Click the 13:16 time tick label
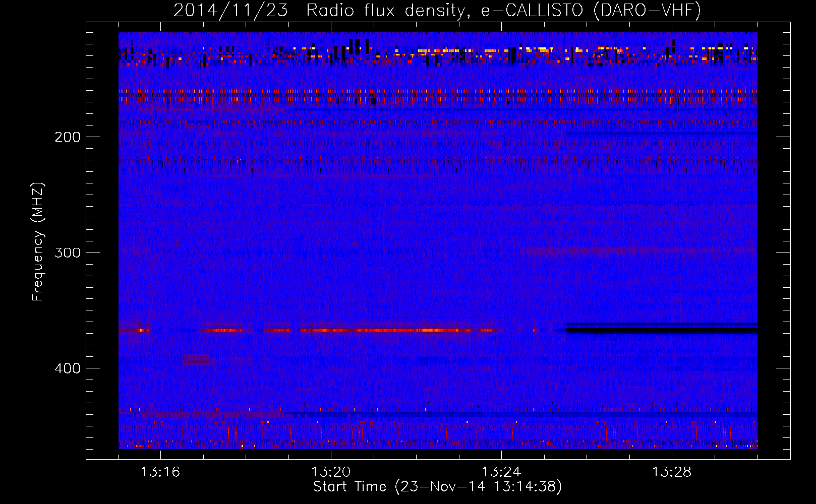The height and width of the screenshot is (504, 816). point(160,472)
